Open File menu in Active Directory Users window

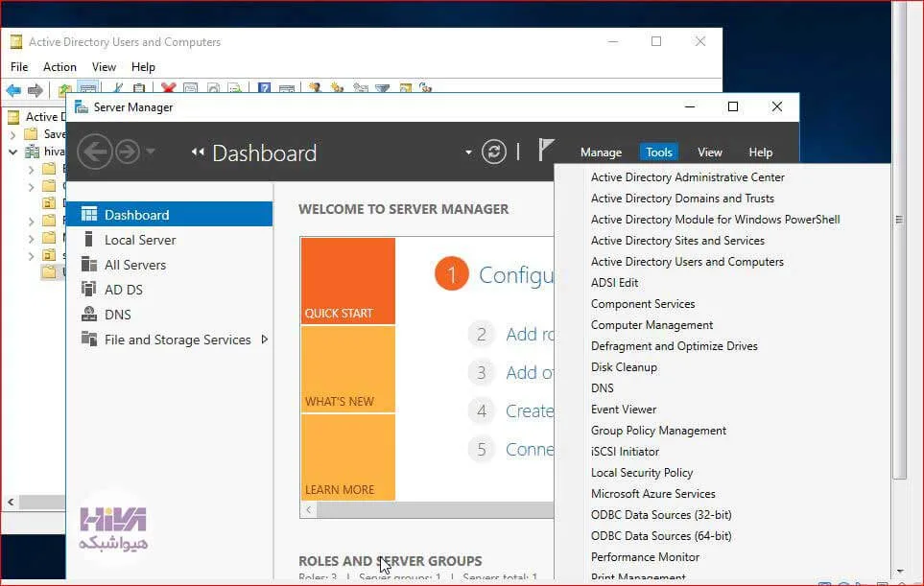click(19, 66)
